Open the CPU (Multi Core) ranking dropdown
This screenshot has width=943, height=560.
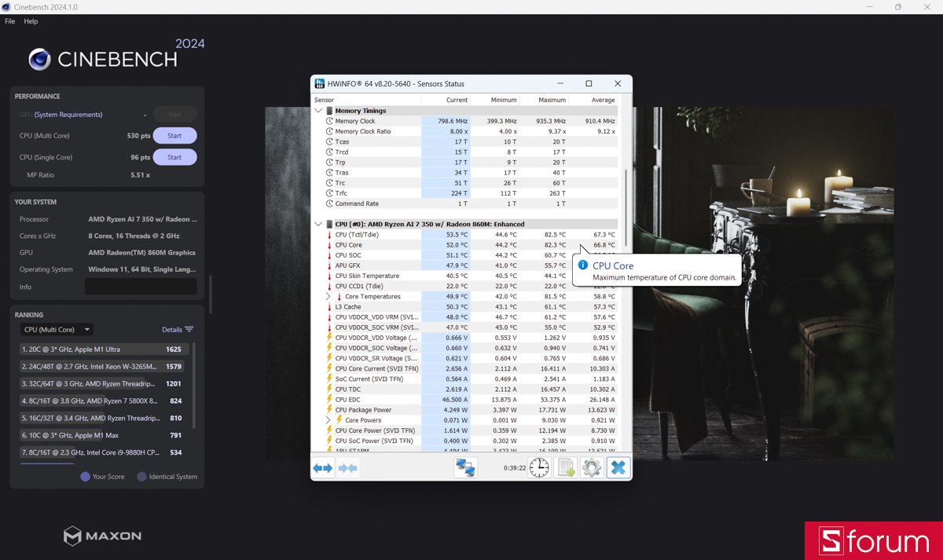point(57,330)
